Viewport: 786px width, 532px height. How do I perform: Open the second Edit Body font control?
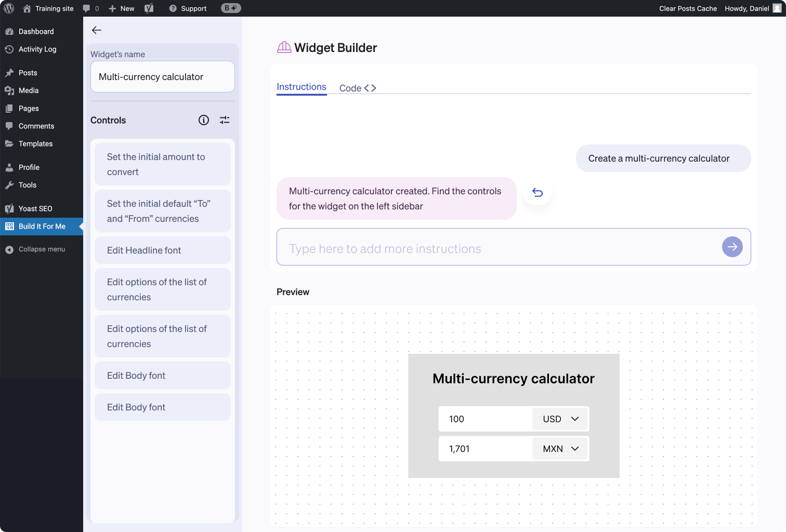tap(163, 407)
